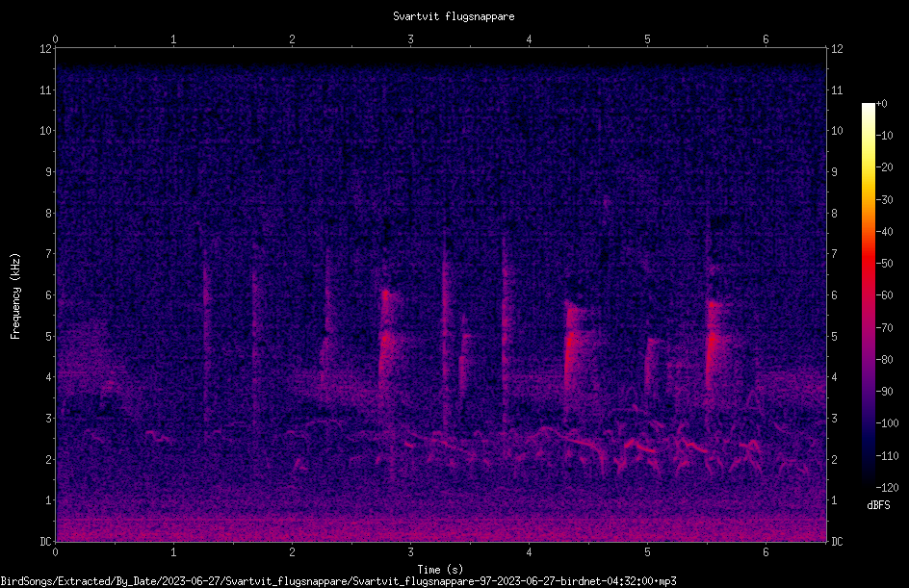Click the 3 second mark on bottom time axis
This screenshot has width=909, height=588.
point(410,552)
